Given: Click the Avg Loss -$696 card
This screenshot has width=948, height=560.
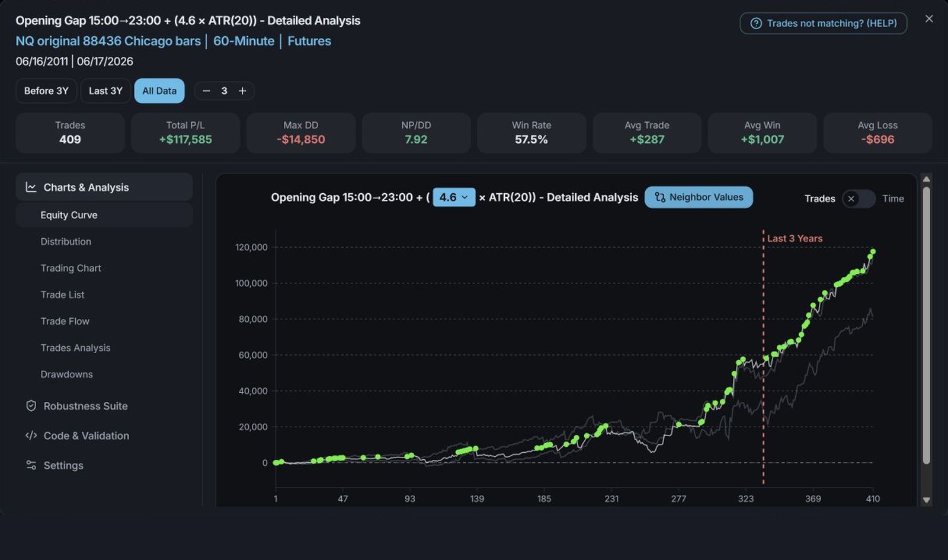Looking at the screenshot, I should [x=877, y=133].
